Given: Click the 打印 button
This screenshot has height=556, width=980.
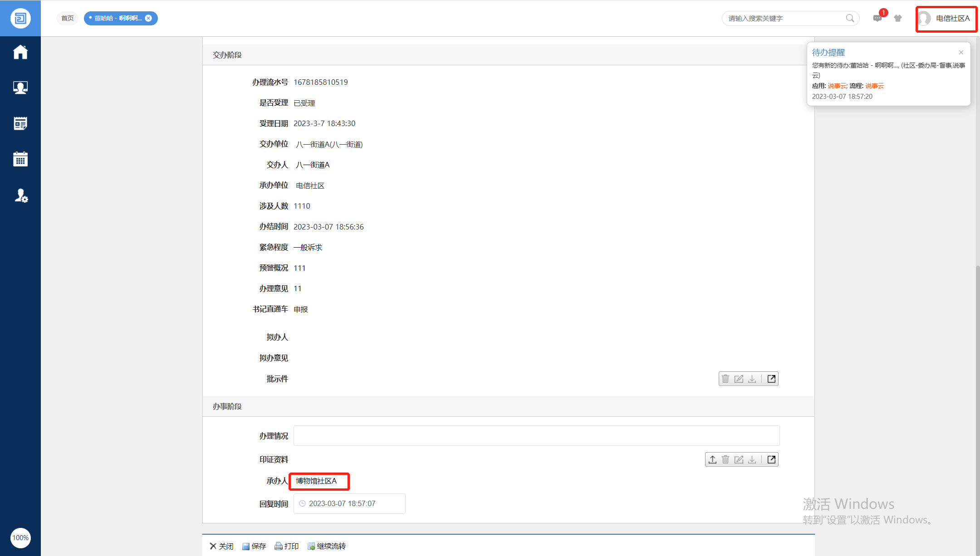Looking at the screenshot, I should [287, 546].
